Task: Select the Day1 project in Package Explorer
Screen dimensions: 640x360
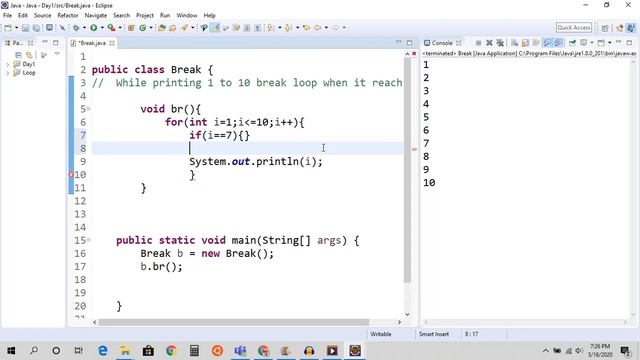Action: coord(28,64)
